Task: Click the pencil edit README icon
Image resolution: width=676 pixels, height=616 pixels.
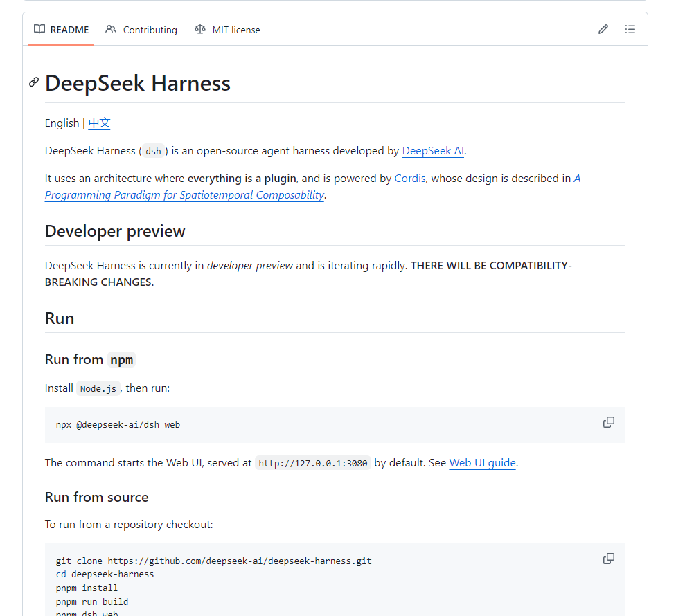Action: coord(603,29)
